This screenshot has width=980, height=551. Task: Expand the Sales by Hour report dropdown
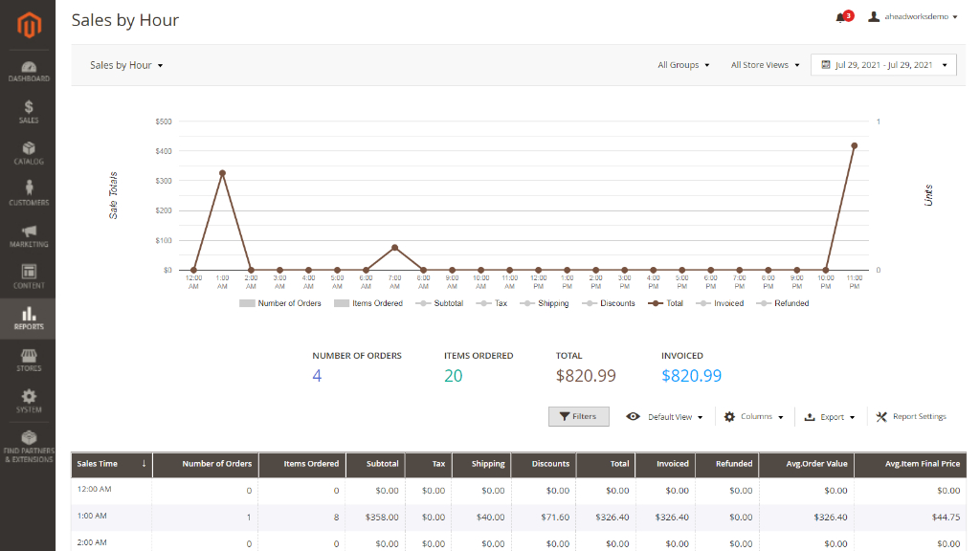(126, 65)
